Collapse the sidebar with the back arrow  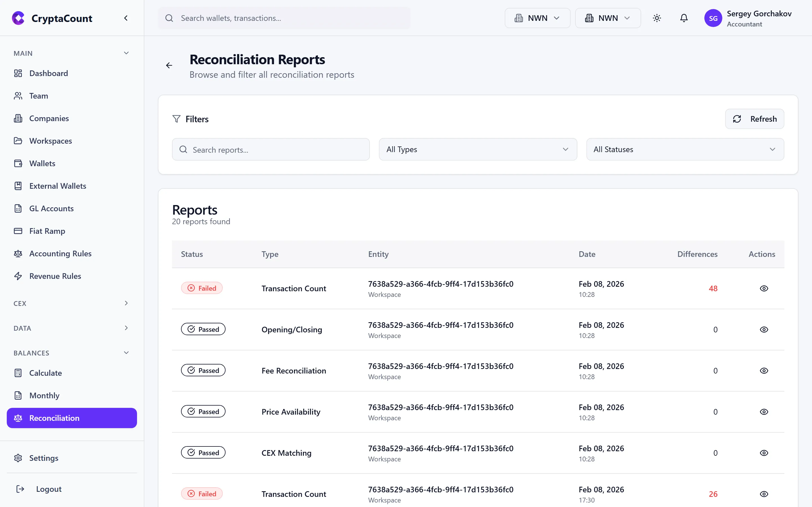coord(126,18)
